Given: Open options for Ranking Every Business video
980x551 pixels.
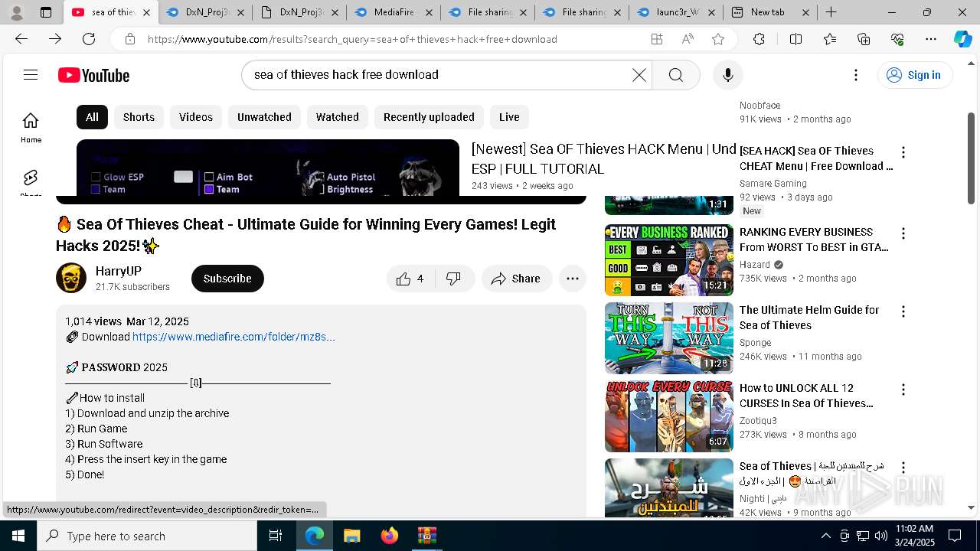Looking at the screenshot, I should tap(903, 233).
